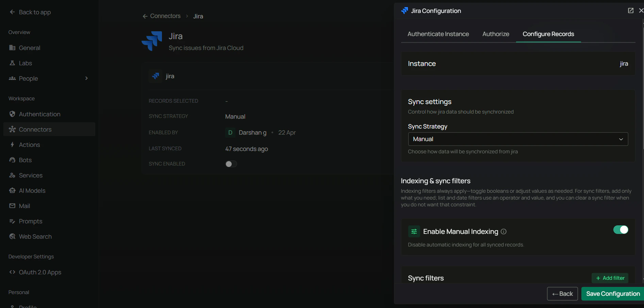Open Bots in the sidebar menu
This screenshot has height=308, width=644.
[x=49, y=160]
